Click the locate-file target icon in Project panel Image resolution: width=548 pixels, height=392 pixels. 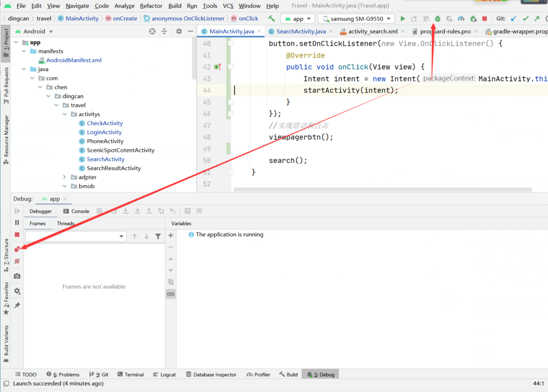pyautogui.click(x=152, y=31)
